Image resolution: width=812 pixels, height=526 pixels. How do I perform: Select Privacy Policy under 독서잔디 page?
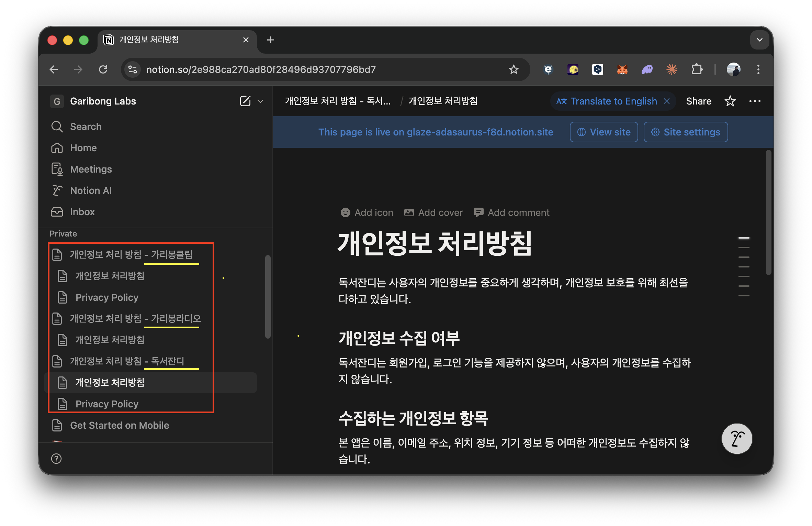pos(107,404)
